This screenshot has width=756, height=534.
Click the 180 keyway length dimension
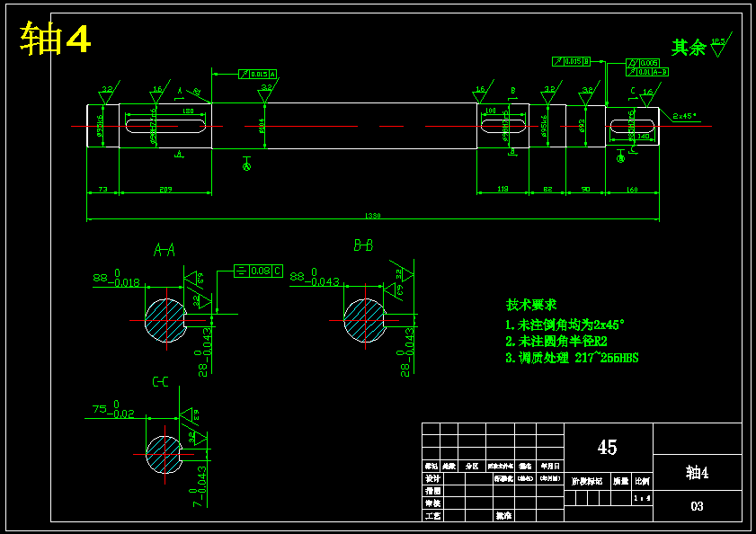coord(188,111)
